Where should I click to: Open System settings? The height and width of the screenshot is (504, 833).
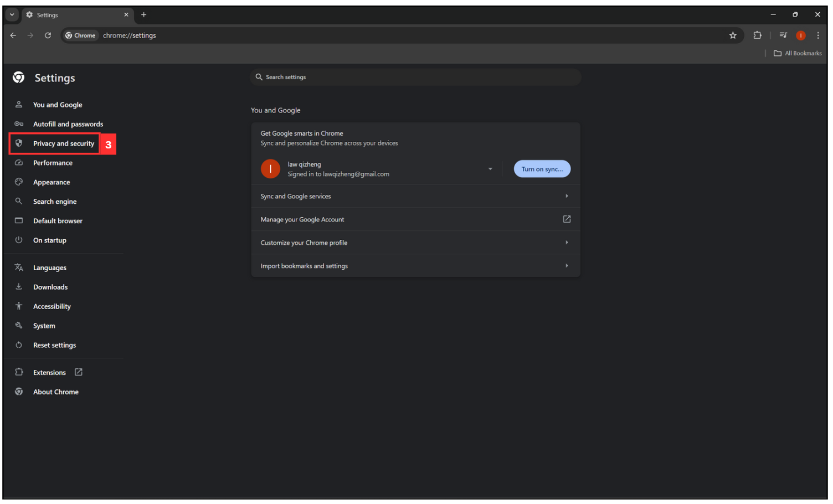pyautogui.click(x=44, y=325)
